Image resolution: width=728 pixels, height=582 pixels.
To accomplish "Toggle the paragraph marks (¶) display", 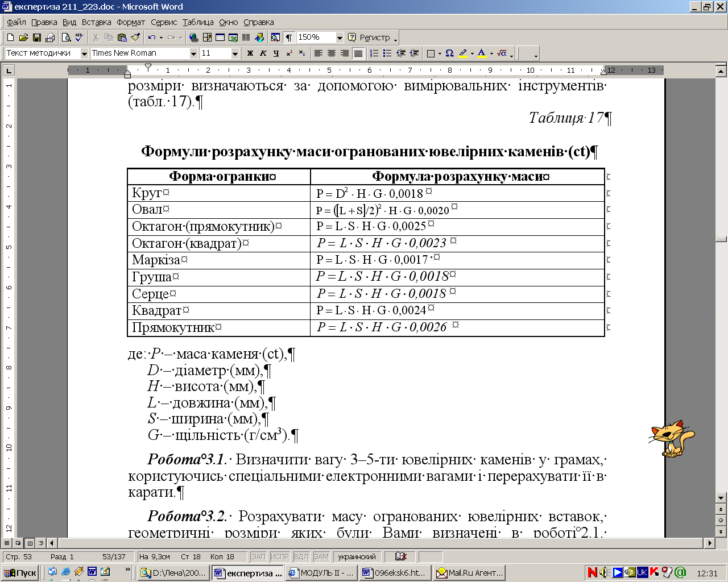I will click(x=289, y=38).
